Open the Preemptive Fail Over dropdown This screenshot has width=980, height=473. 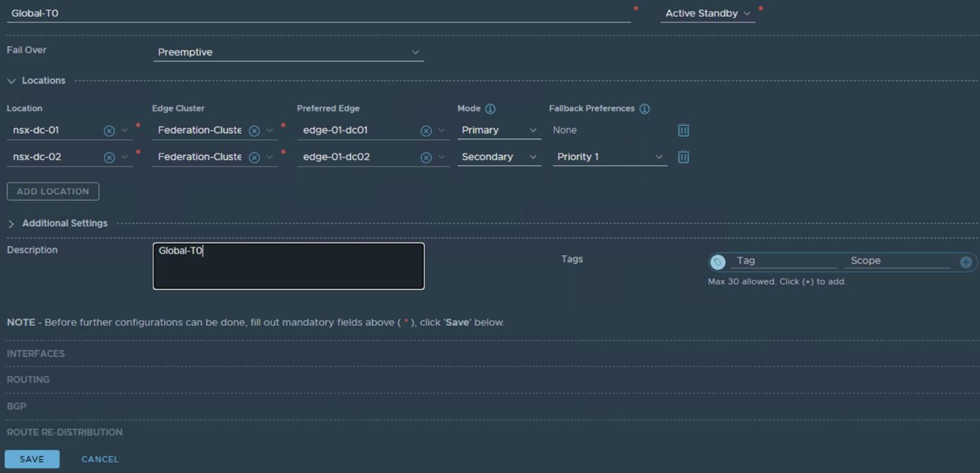coord(288,52)
